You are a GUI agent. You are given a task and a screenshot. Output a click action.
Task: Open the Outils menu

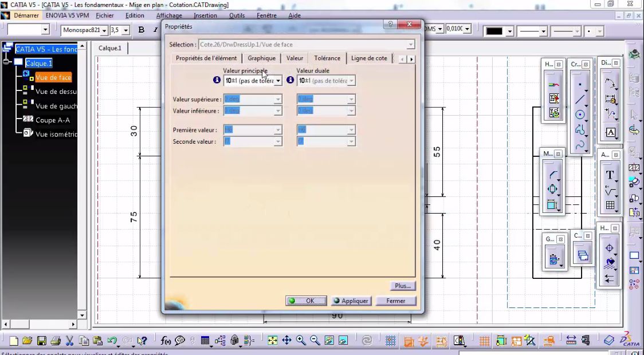coord(237,15)
